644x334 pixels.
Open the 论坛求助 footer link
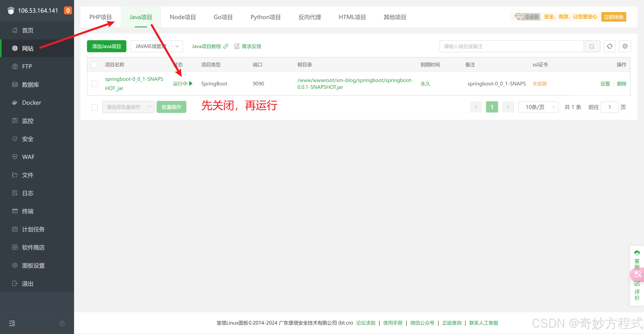point(365,323)
